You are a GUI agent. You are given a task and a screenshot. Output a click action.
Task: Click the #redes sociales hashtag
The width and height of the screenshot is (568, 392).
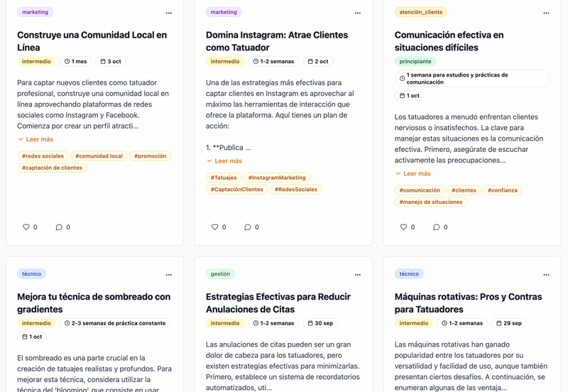coord(43,156)
